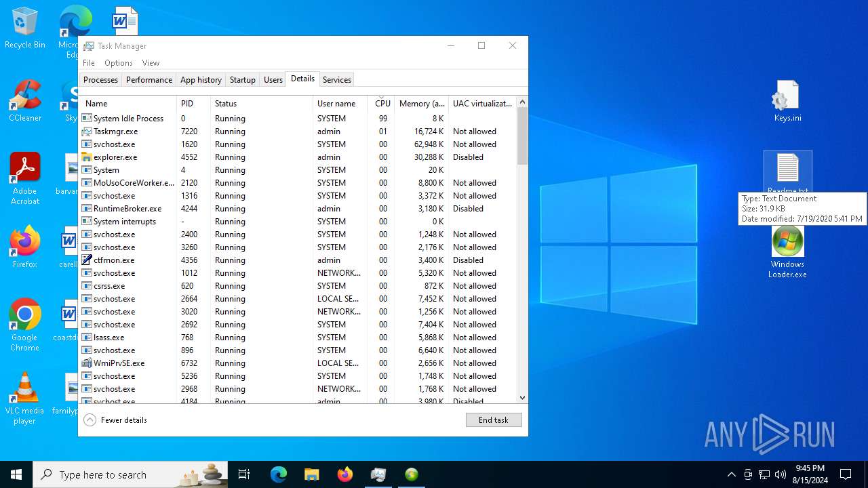The image size is (868, 488).
Task: Open the Firefox desktop icon
Action: pyautogui.click(x=25, y=247)
